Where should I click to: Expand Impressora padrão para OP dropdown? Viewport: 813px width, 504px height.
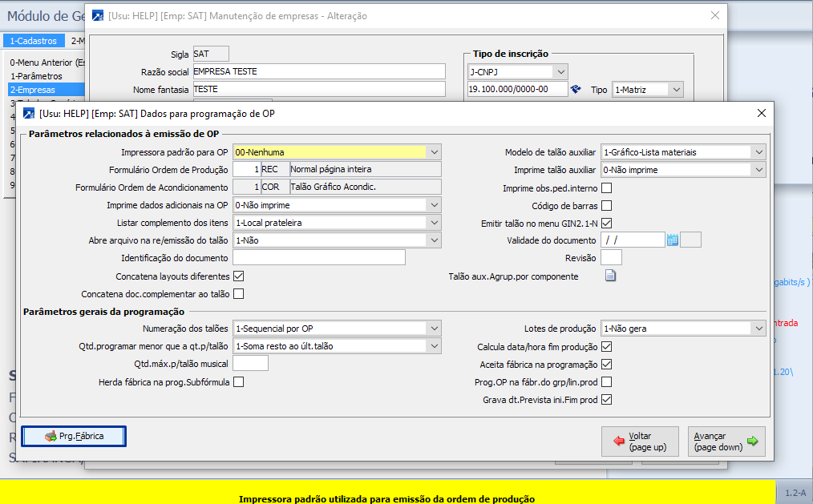pyautogui.click(x=434, y=151)
